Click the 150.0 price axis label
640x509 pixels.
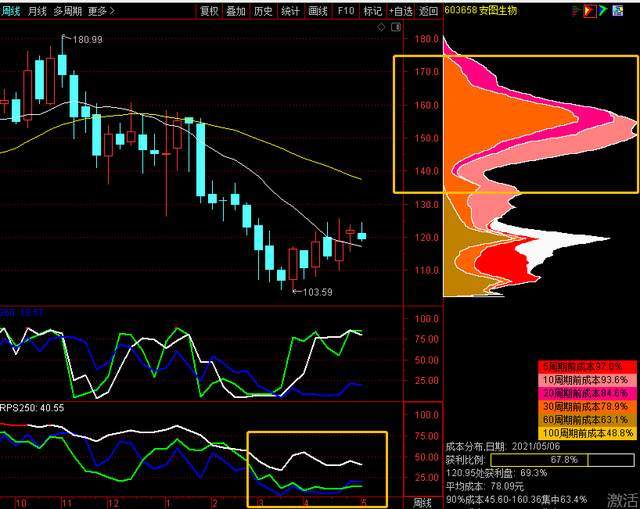click(x=427, y=138)
